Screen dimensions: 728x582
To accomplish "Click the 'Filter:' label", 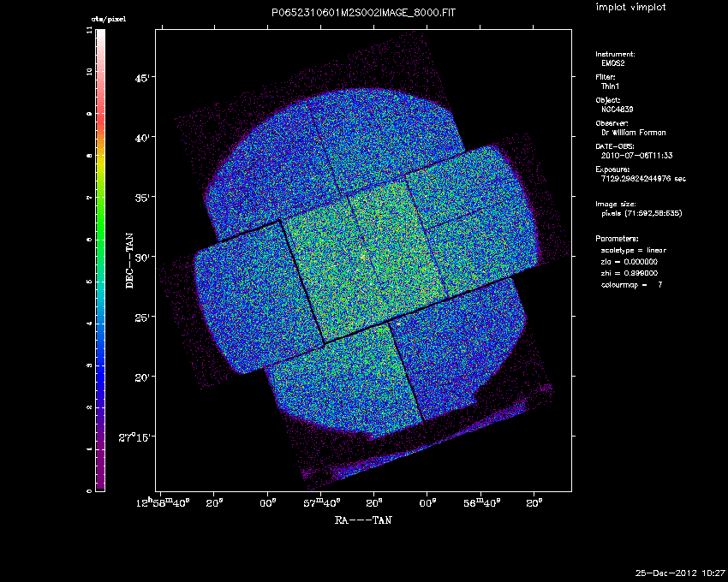I will [x=606, y=77].
